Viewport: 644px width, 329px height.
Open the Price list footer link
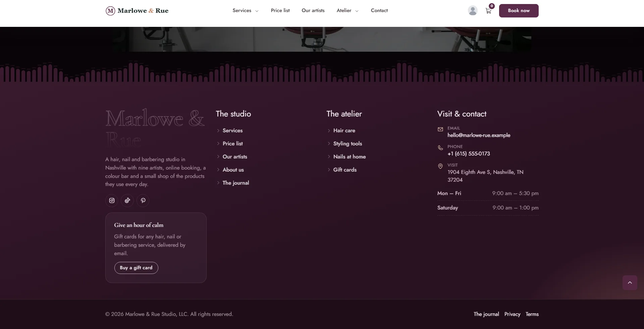232,144
